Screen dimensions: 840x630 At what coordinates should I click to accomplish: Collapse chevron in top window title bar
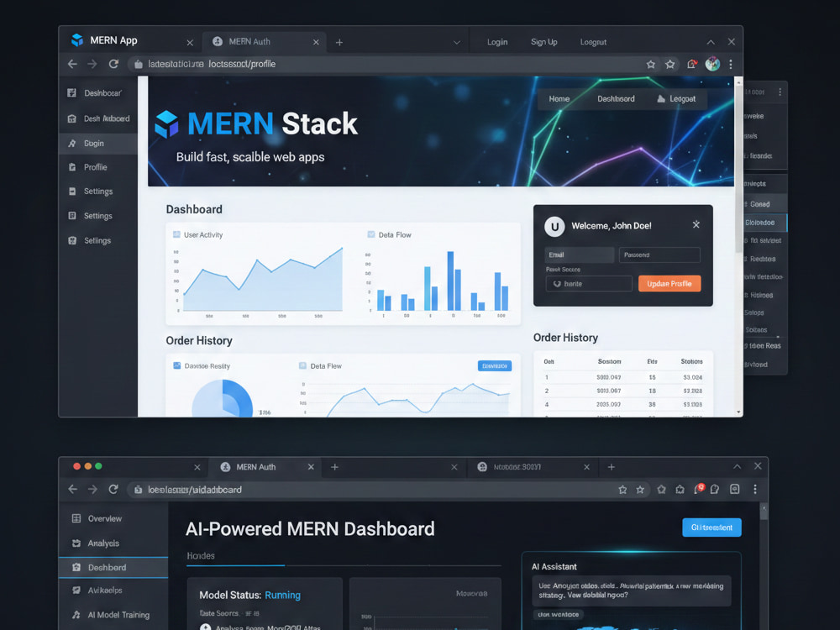pos(711,42)
